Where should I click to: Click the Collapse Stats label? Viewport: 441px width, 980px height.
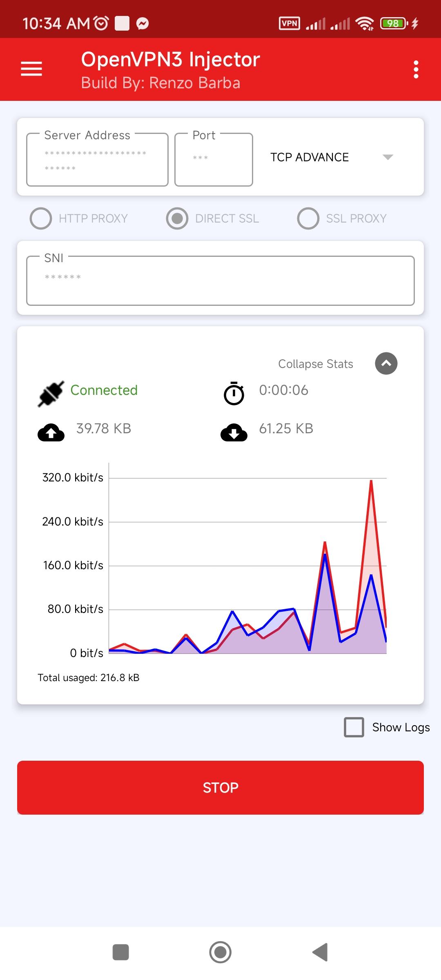click(316, 364)
